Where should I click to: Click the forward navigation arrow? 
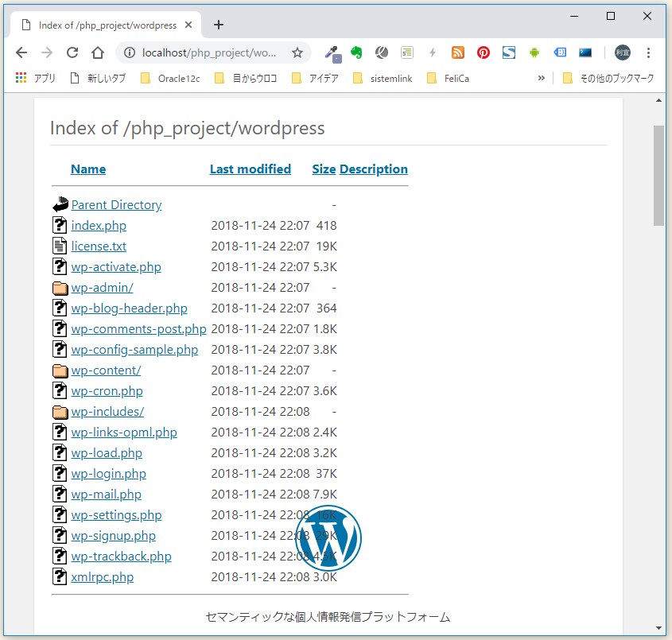(47, 52)
